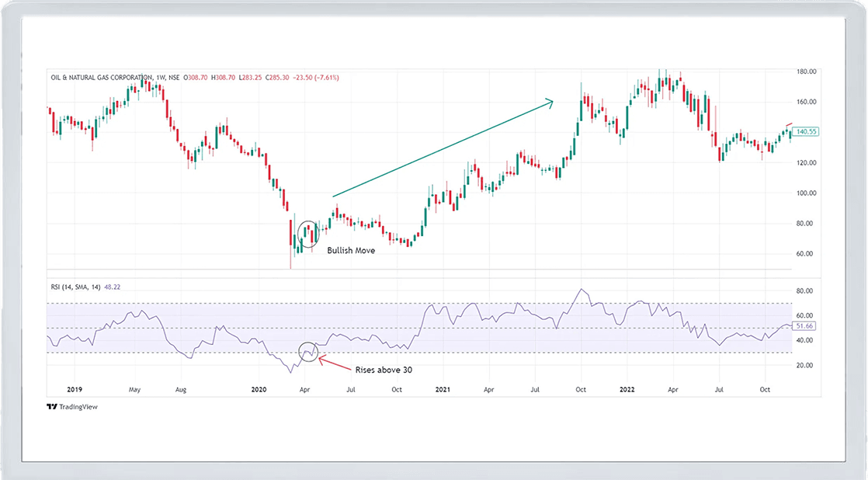Click the NSE exchange label
The image size is (868, 480).
(x=175, y=78)
